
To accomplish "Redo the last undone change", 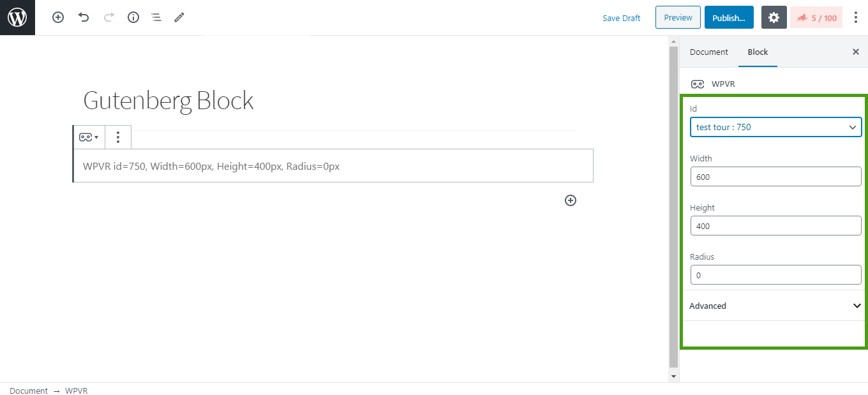I will pos(108,18).
